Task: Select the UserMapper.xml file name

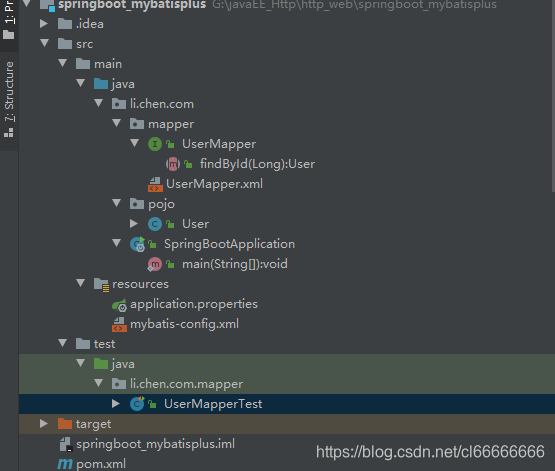Action: pos(214,184)
